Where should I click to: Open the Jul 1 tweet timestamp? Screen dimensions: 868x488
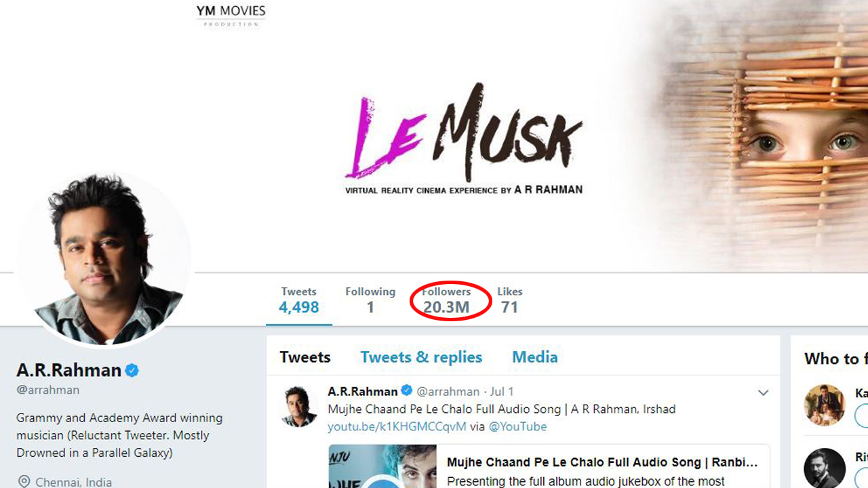[x=502, y=392]
